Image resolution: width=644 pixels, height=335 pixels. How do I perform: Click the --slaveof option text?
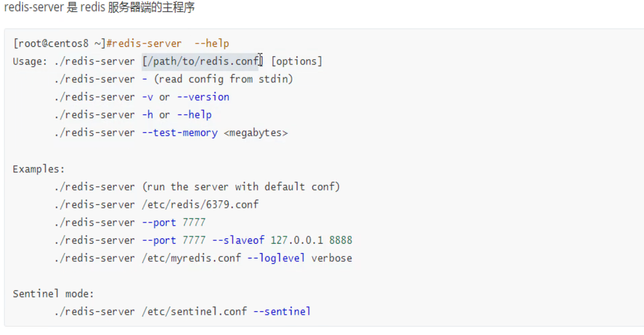[x=238, y=240]
